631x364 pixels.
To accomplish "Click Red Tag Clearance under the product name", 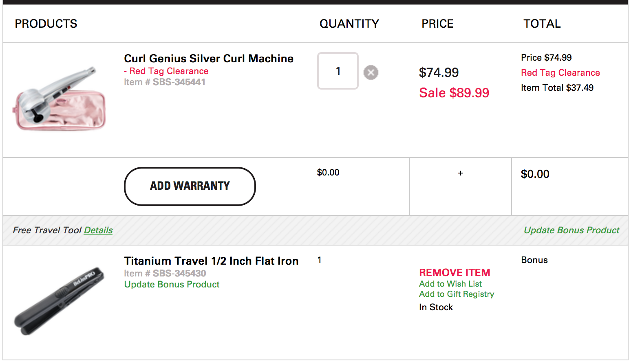I will pos(169,71).
